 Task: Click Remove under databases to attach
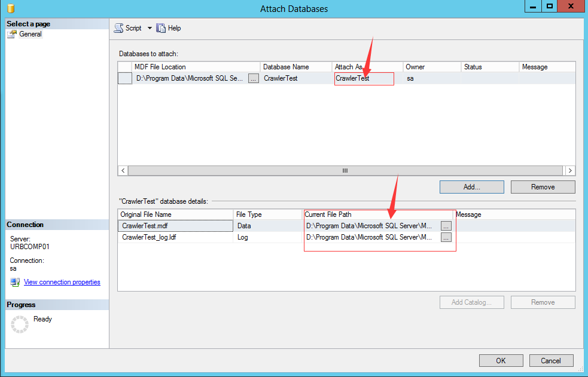pos(543,187)
